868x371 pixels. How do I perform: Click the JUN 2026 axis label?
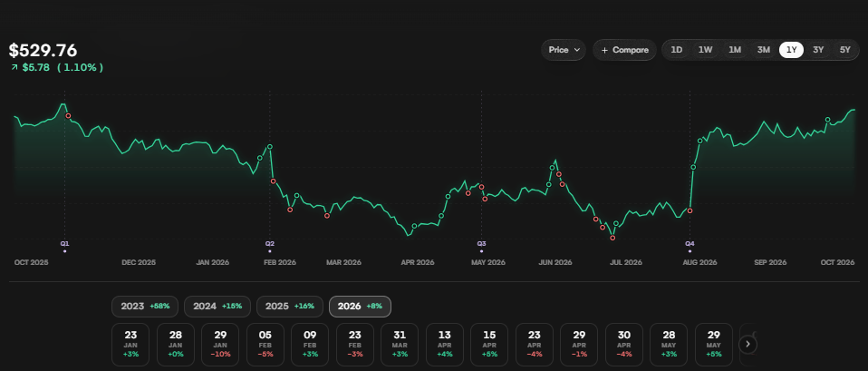[x=555, y=262]
